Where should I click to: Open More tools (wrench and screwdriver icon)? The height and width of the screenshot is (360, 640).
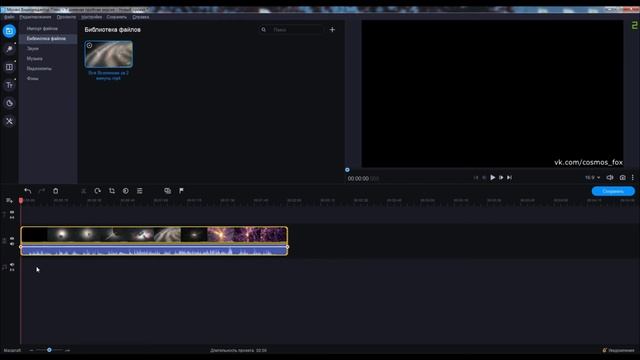coord(9,121)
